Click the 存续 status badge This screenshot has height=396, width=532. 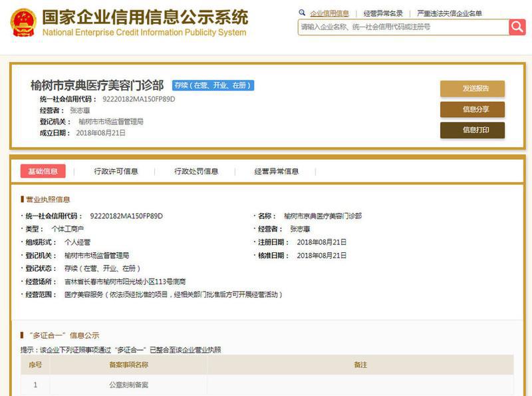point(213,86)
